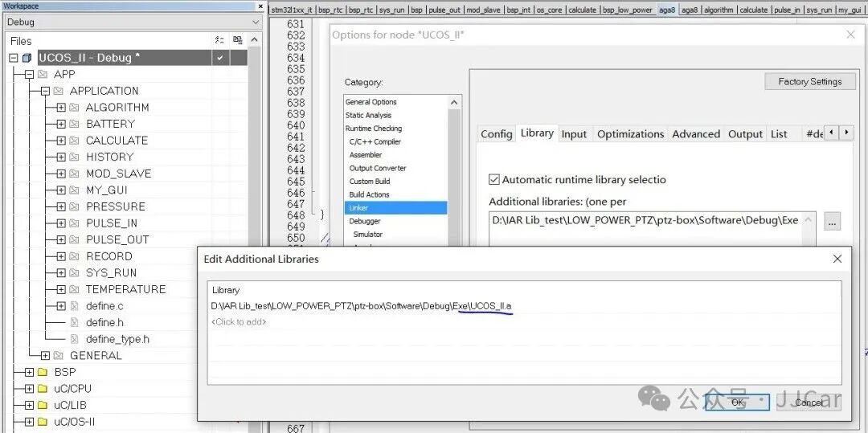Collapse the UCOS_II - Debug project node
This screenshot has height=433, width=868.
14,58
